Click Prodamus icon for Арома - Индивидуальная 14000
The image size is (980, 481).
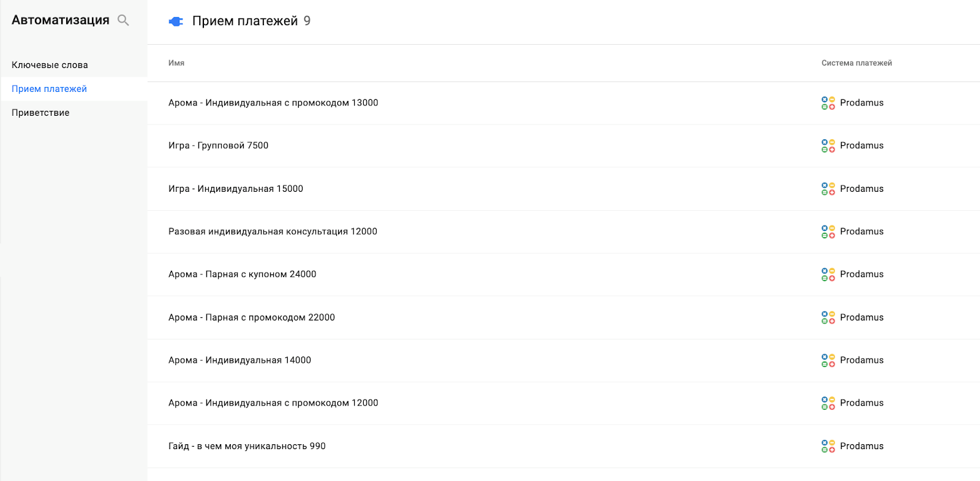click(x=828, y=360)
